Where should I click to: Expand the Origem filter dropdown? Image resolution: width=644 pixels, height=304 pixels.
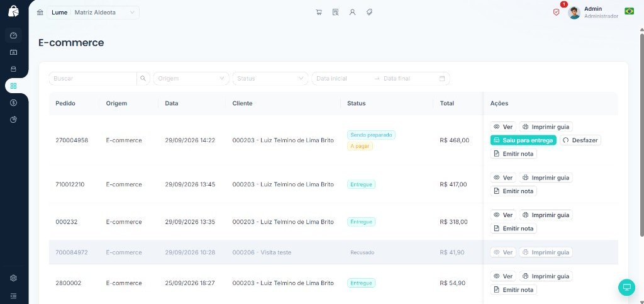(191, 79)
